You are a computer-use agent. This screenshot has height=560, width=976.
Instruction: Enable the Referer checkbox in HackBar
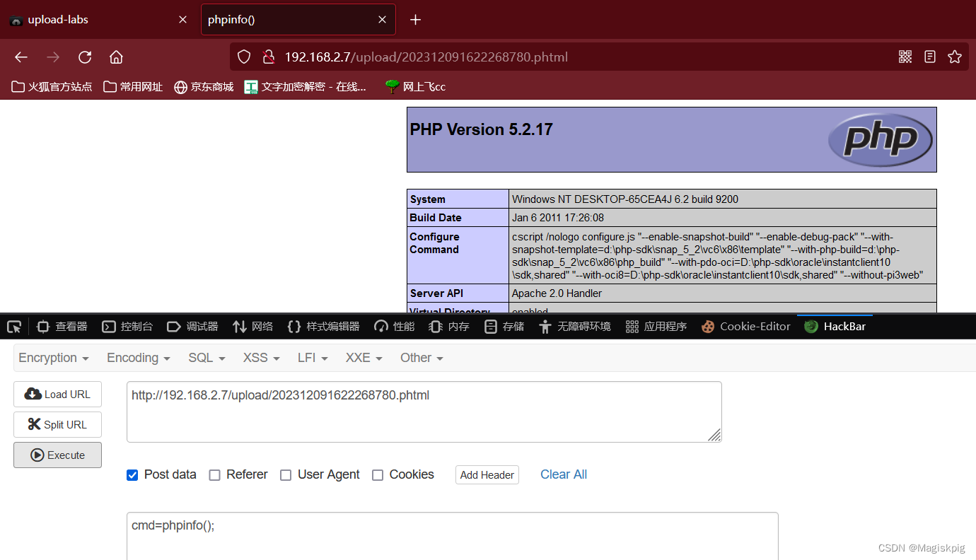pos(214,474)
